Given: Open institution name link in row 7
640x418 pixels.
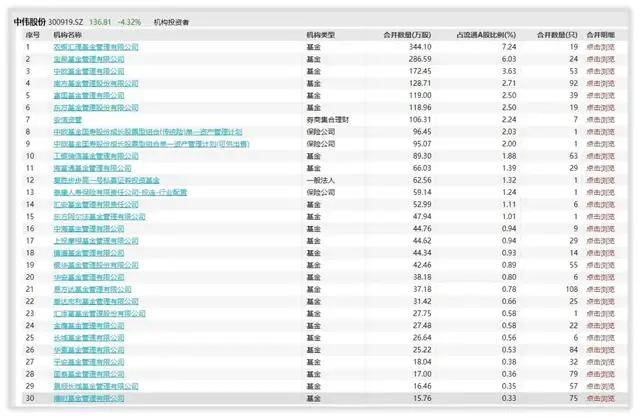Looking at the screenshot, I should (x=68, y=120).
